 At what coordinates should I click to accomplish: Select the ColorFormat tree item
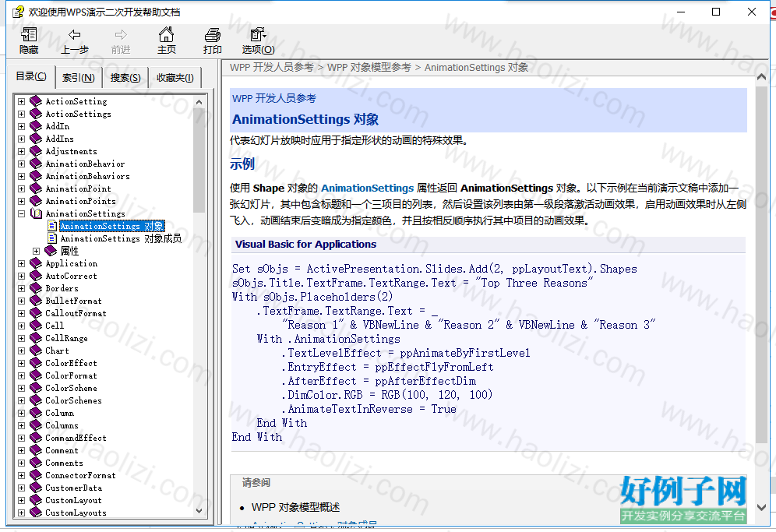71,375
